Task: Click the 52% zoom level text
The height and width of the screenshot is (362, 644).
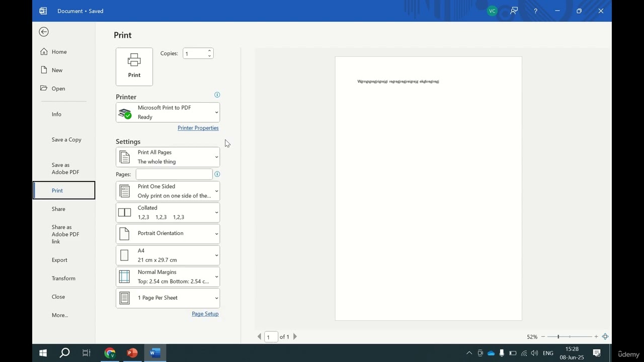Action: pyautogui.click(x=532, y=337)
